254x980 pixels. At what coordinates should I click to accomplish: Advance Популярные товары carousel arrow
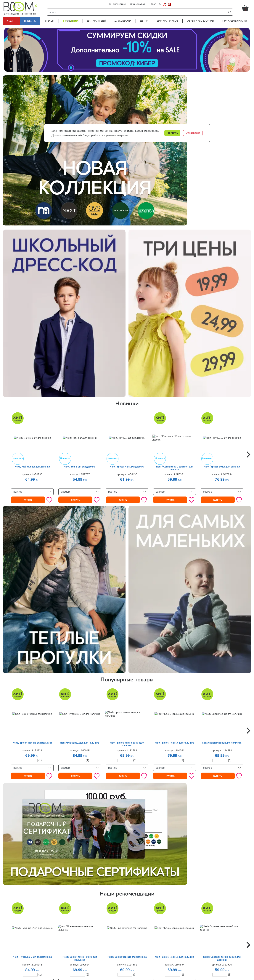pos(248,730)
